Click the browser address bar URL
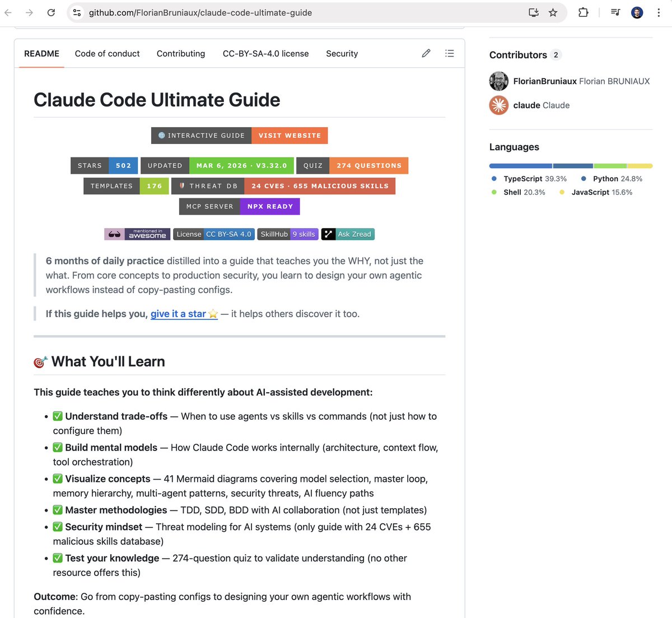Viewport: 672px width, 618px height. point(200,12)
